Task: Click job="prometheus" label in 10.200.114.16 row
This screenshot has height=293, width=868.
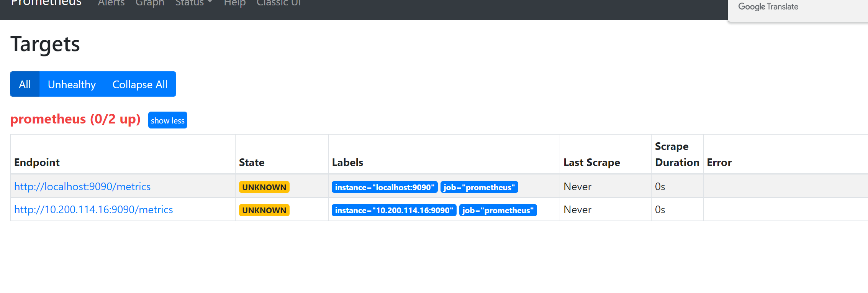Action: coord(498,210)
